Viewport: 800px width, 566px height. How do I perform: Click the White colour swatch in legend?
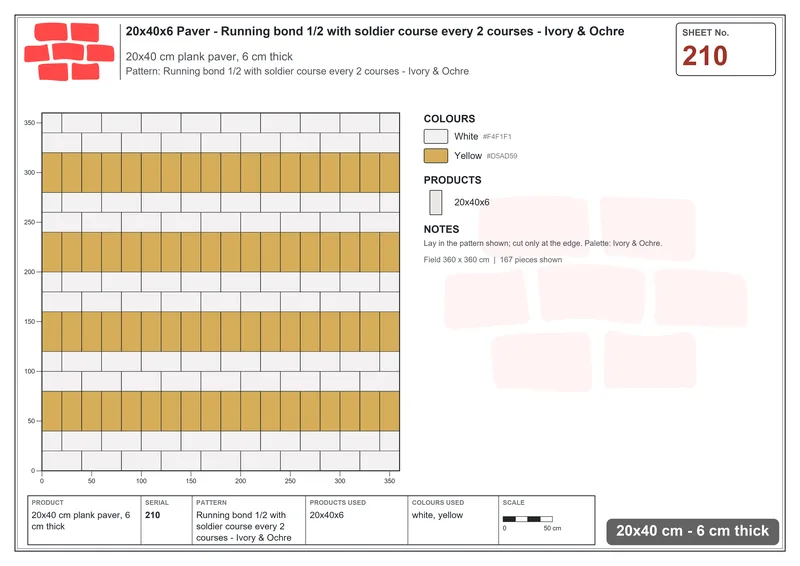[435, 136]
